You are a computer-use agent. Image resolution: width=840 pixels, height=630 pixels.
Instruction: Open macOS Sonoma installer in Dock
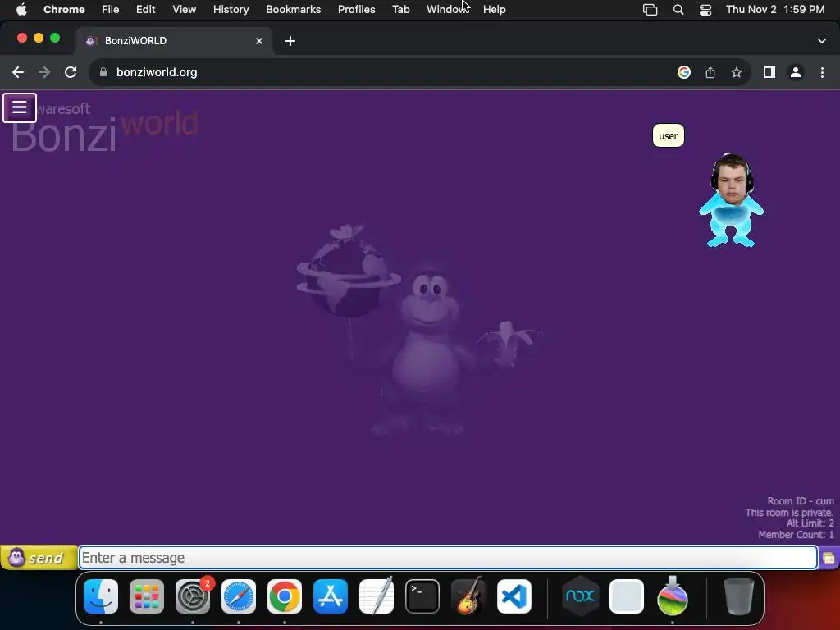(x=673, y=596)
